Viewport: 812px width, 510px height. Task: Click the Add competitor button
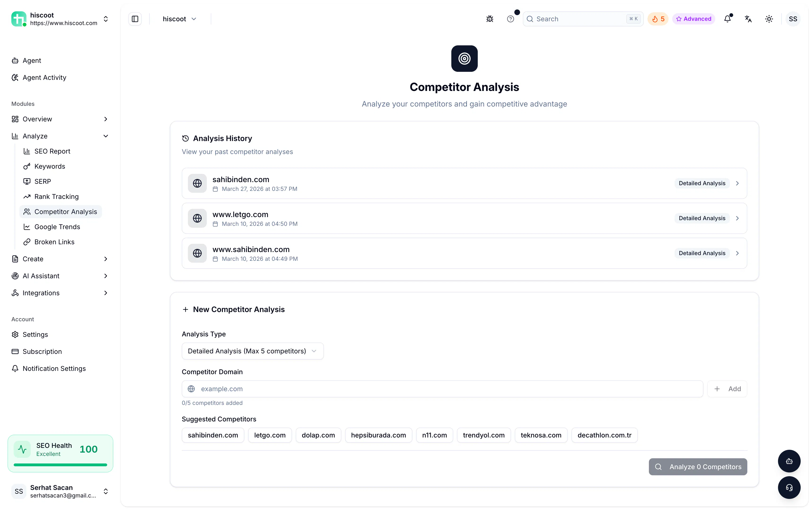pos(727,389)
